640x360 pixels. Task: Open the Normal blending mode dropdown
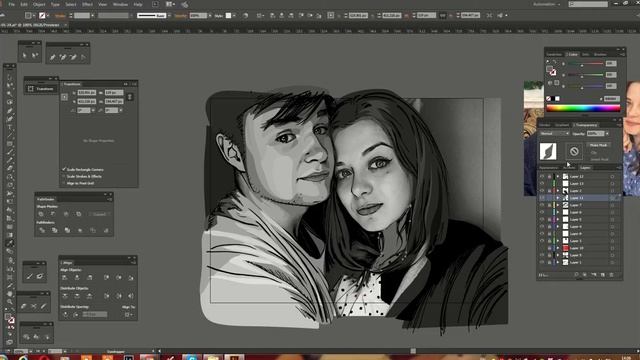point(554,133)
